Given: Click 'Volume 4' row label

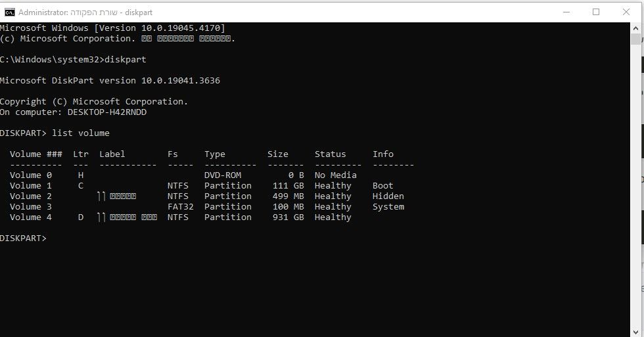Looking at the screenshot, I should [31, 217].
